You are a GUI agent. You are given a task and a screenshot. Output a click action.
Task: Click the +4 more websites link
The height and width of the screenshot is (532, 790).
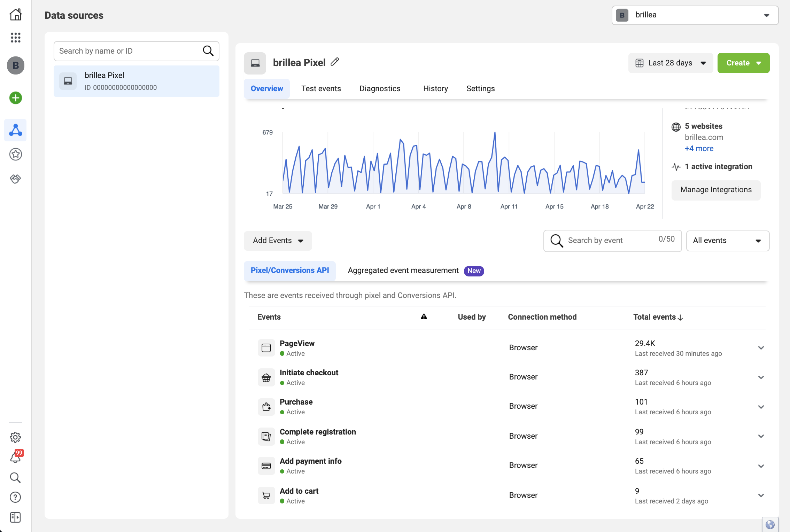click(699, 148)
